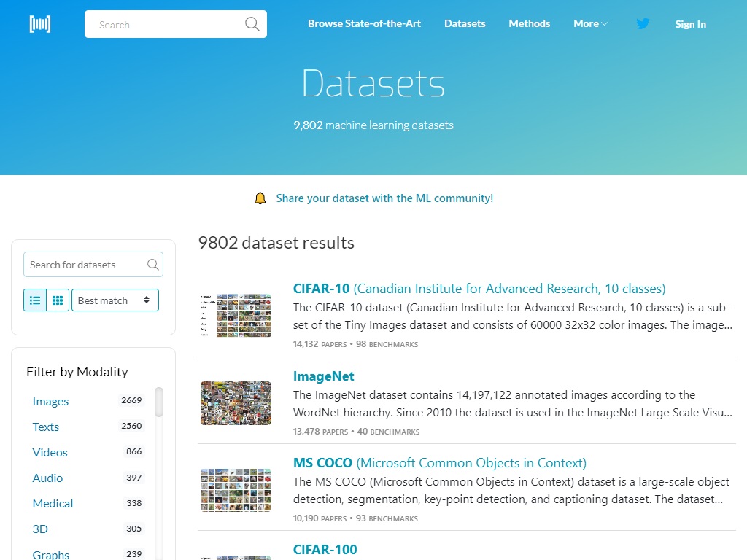Click the modality filter list scrollbar

pos(159,402)
